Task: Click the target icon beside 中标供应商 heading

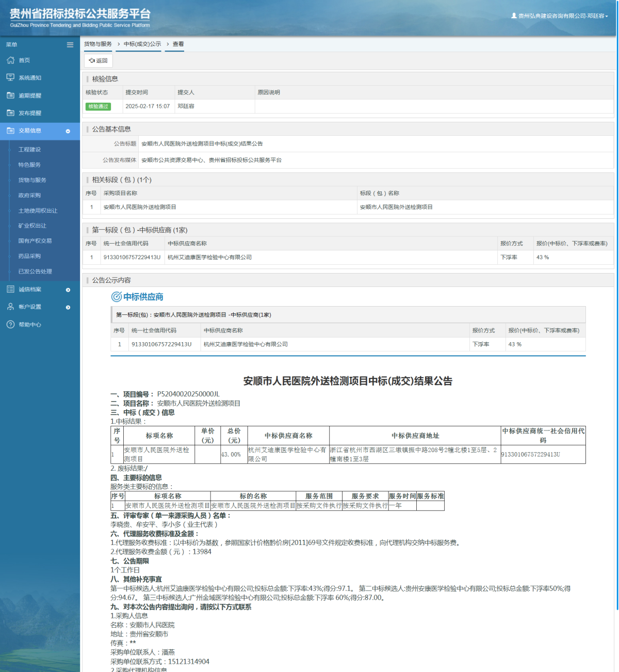Action: point(117,297)
